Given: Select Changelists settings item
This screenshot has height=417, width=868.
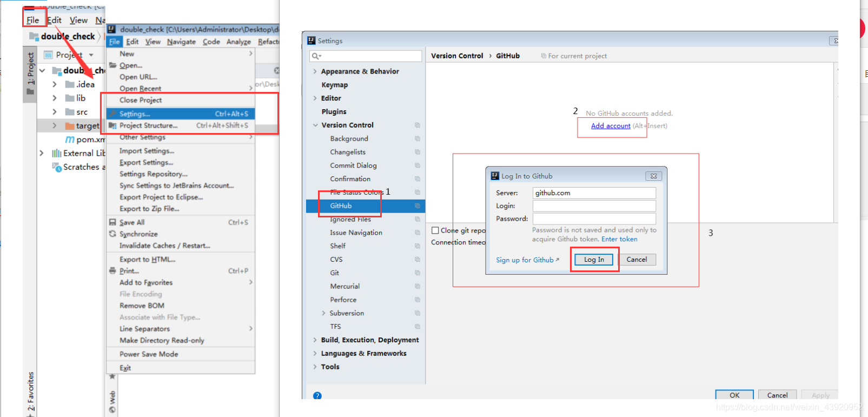Looking at the screenshot, I should [x=348, y=152].
